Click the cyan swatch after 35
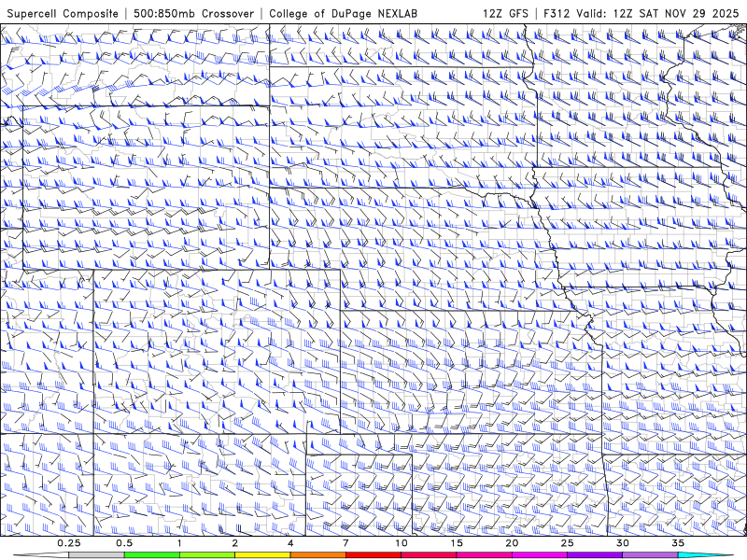 tap(705, 555)
